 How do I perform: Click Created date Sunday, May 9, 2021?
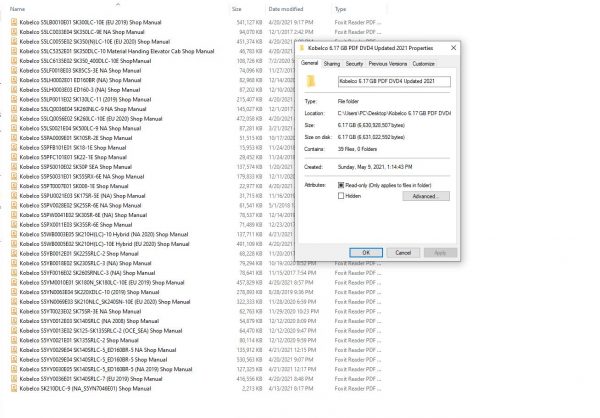(x=375, y=167)
